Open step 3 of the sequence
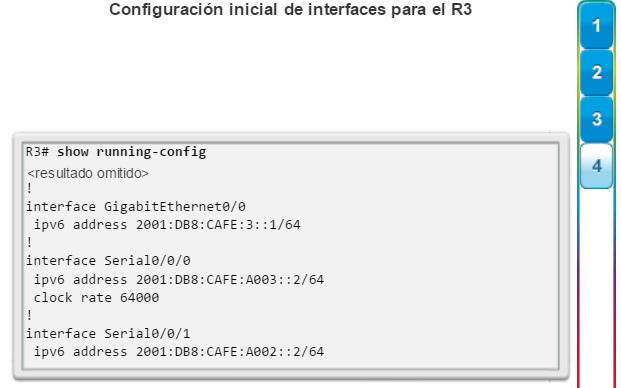Screen dimensions: 621x388 point(596,119)
